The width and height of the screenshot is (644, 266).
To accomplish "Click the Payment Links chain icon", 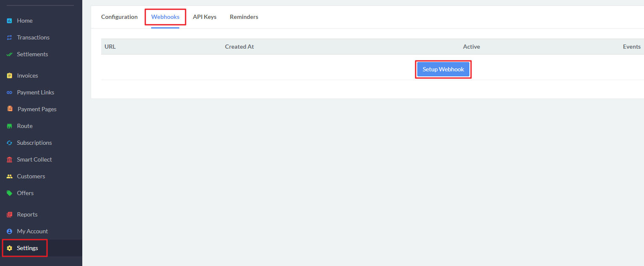I will click(x=10, y=92).
